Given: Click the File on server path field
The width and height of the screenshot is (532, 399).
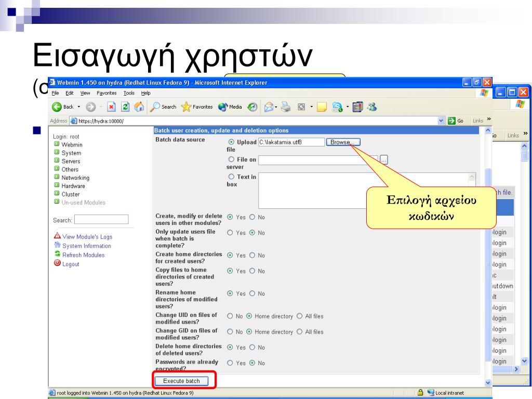Looking at the screenshot, I should pyautogui.click(x=318, y=160).
